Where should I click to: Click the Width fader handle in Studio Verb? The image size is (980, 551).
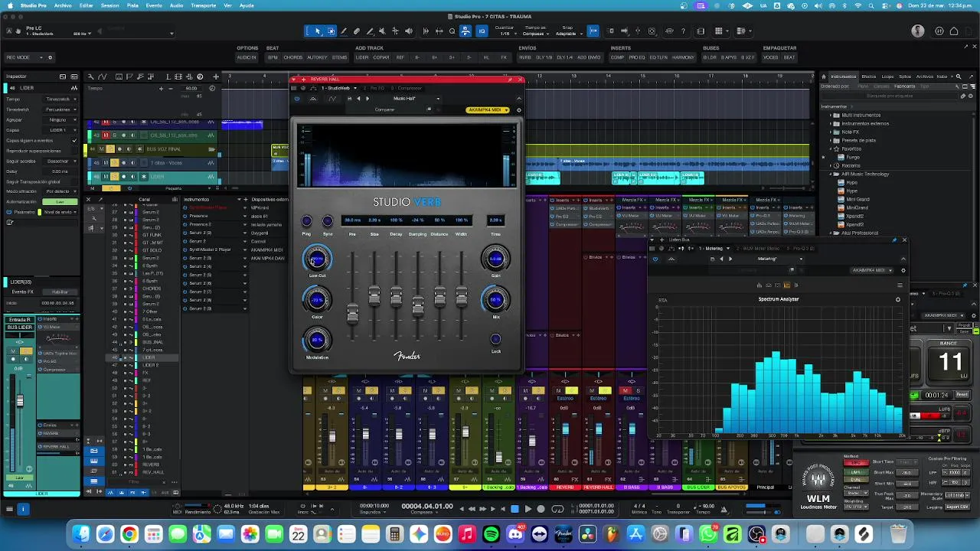462,296
